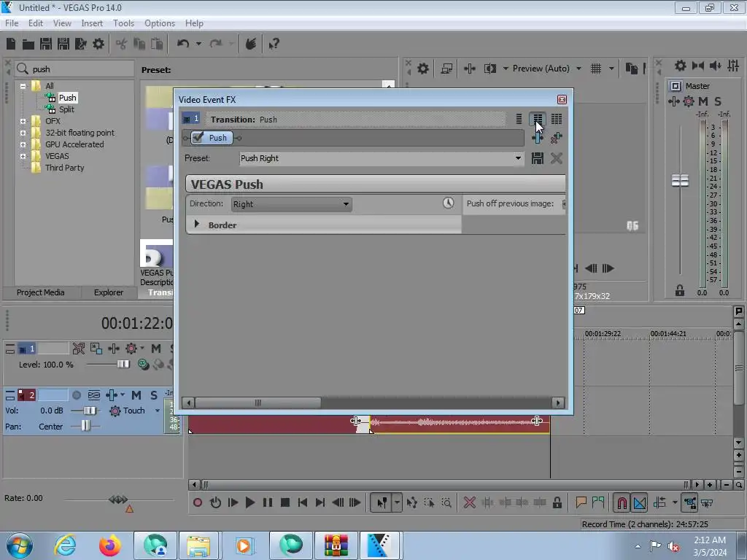
Task: Open Touch automation mode dropdown
Action: click(x=158, y=411)
